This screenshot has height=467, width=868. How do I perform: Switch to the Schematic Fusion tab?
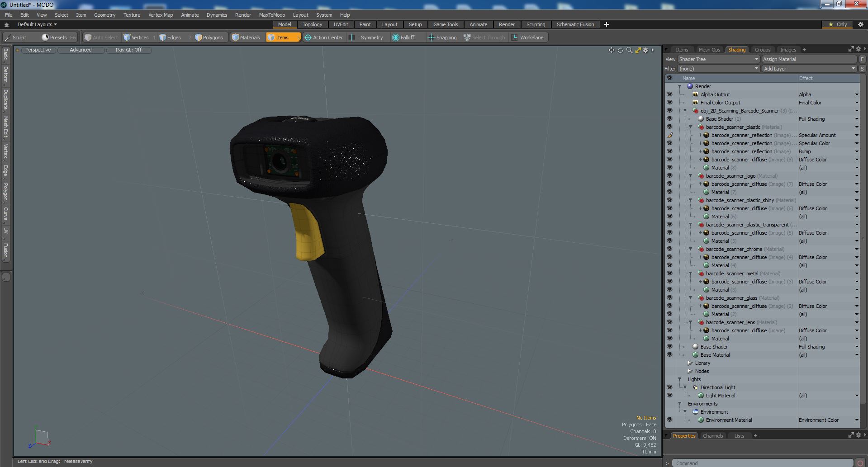click(575, 24)
